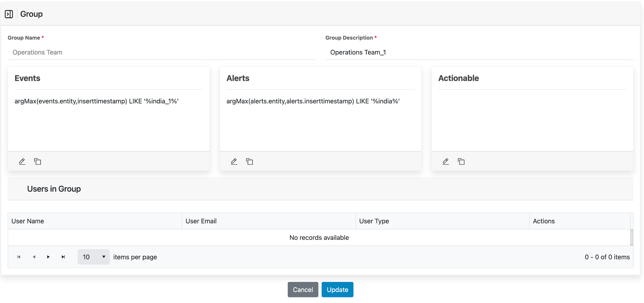644x303 pixels.
Task: Open the items per page dropdown
Action: point(94,257)
